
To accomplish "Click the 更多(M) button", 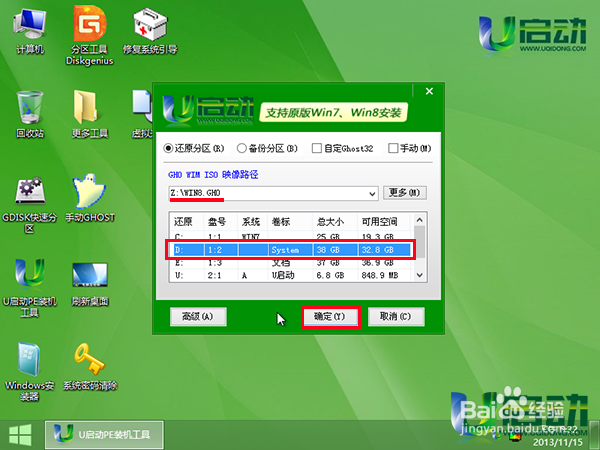I will 404,192.
